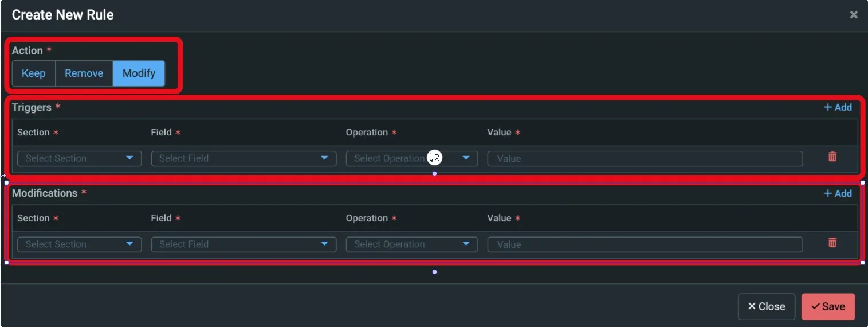Select the Modify action

click(139, 73)
